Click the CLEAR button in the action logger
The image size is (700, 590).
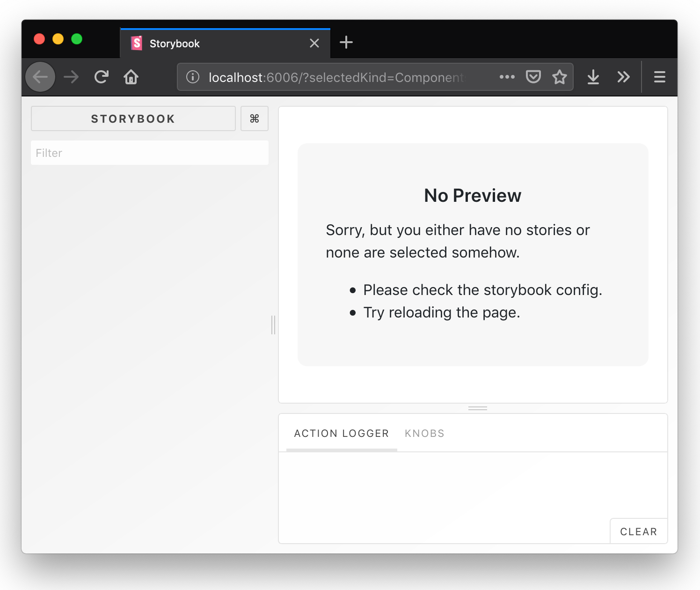pyautogui.click(x=638, y=531)
